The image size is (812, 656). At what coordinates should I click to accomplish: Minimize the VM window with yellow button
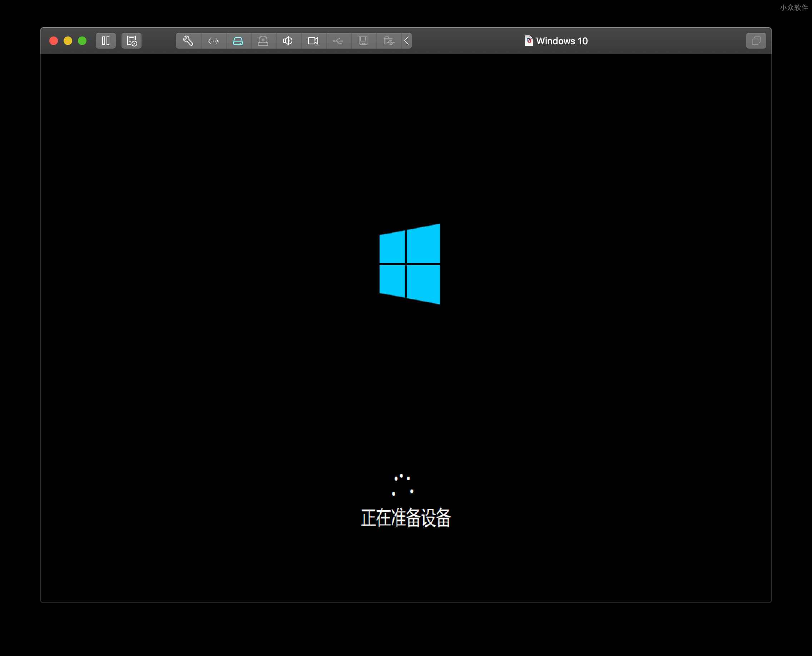tap(68, 41)
